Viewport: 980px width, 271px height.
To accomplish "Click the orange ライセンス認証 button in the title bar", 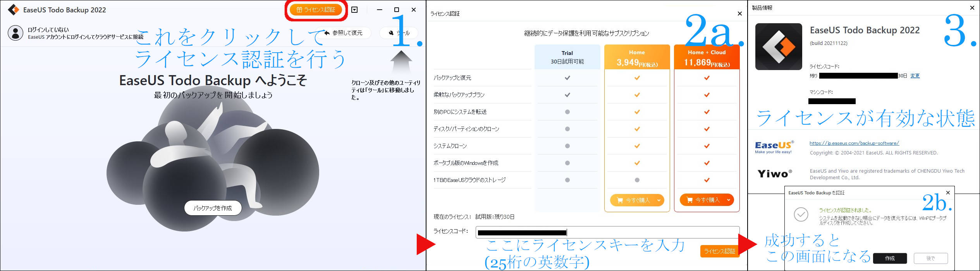I will pos(316,10).
